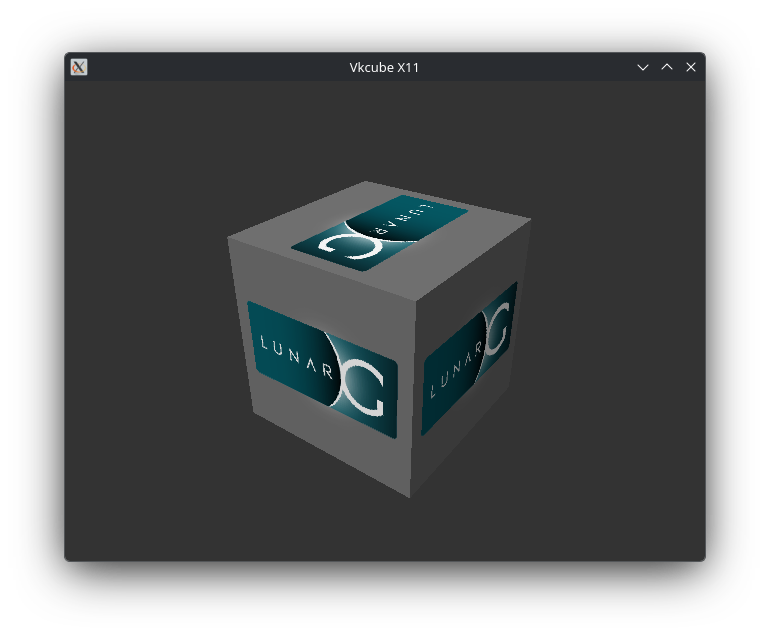Screen dimensions: 770x638
Task: Click the upside-down LunarG logo on cube's top
Action: pos(380,232)
